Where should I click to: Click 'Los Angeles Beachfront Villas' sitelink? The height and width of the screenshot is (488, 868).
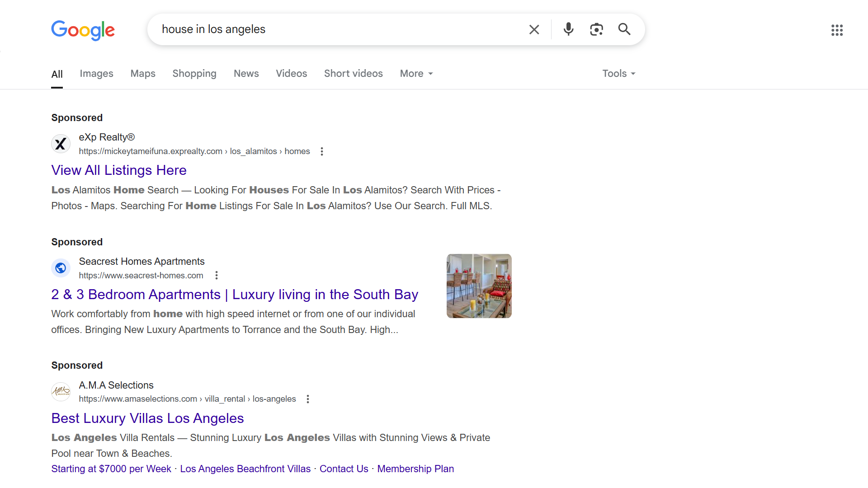point(245,469)
